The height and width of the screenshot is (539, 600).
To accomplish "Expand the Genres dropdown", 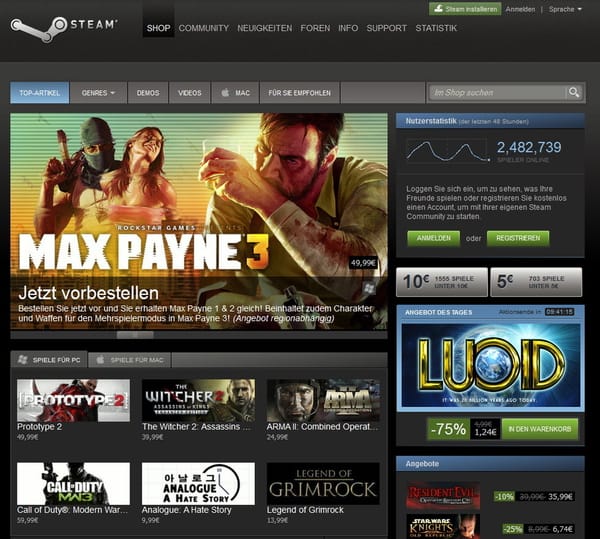I will 98,93.
